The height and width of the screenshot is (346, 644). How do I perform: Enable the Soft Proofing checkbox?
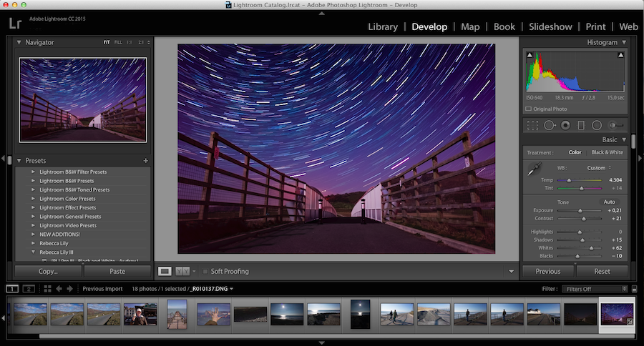(205, 272)
